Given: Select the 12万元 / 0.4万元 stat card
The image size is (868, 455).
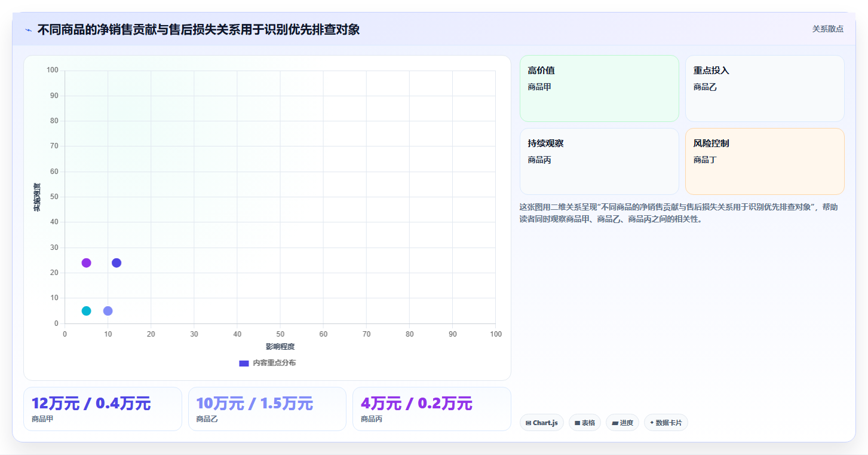Looking at the screenshot, I should click(103, 409).
